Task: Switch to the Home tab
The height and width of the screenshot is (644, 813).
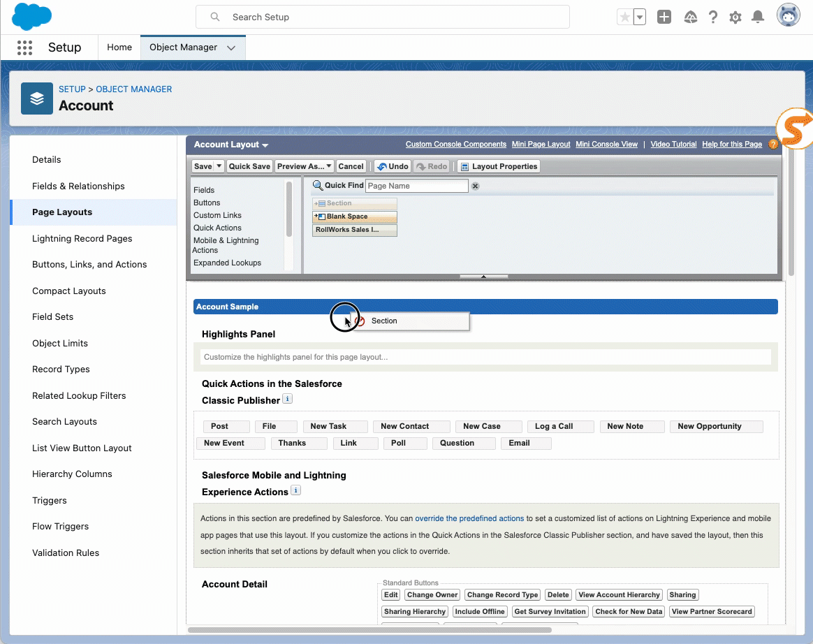Action: coord(119,47)
